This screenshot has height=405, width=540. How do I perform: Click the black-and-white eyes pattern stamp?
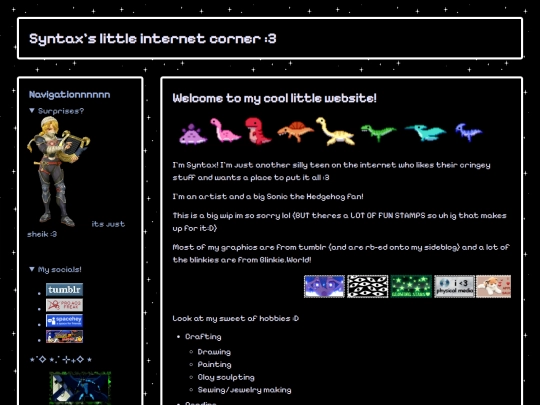coord(367,286)
